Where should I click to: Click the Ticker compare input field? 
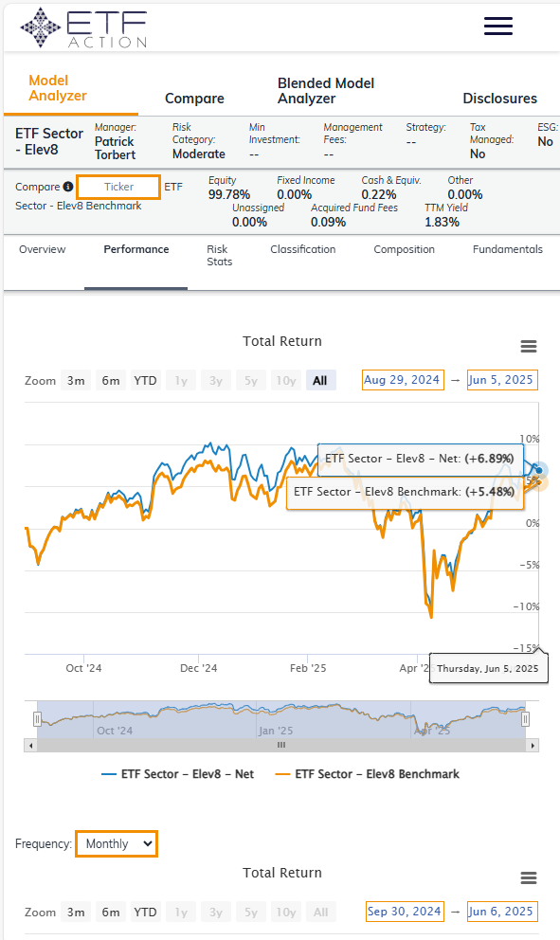(118, 187)
